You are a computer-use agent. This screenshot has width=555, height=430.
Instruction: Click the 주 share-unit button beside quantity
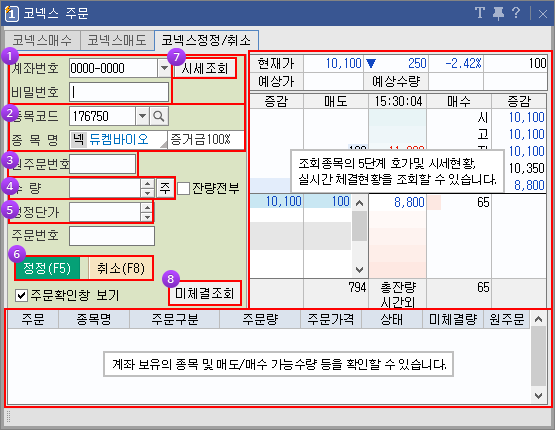pyautogui.click(x=165, y=188)
